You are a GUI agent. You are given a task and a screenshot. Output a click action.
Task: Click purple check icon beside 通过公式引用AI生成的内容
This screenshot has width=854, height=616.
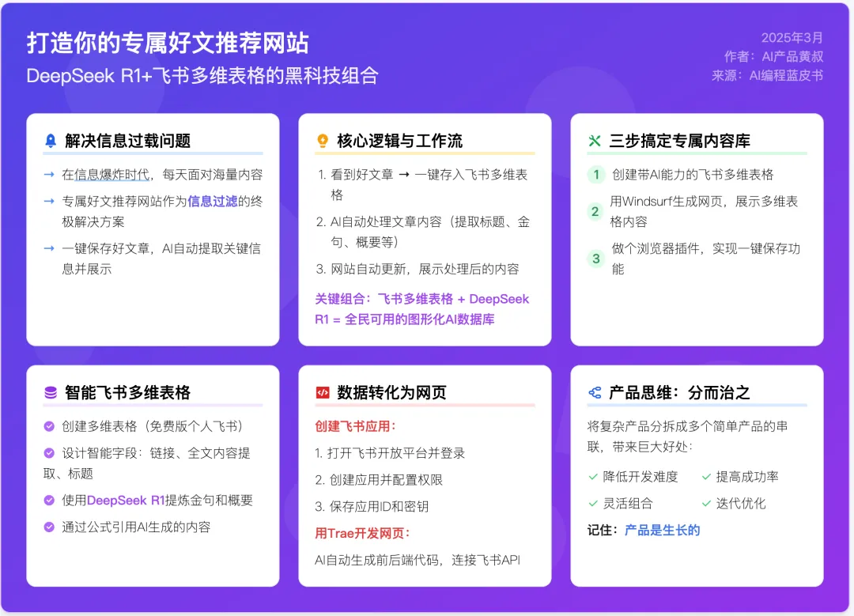[49, 527]
